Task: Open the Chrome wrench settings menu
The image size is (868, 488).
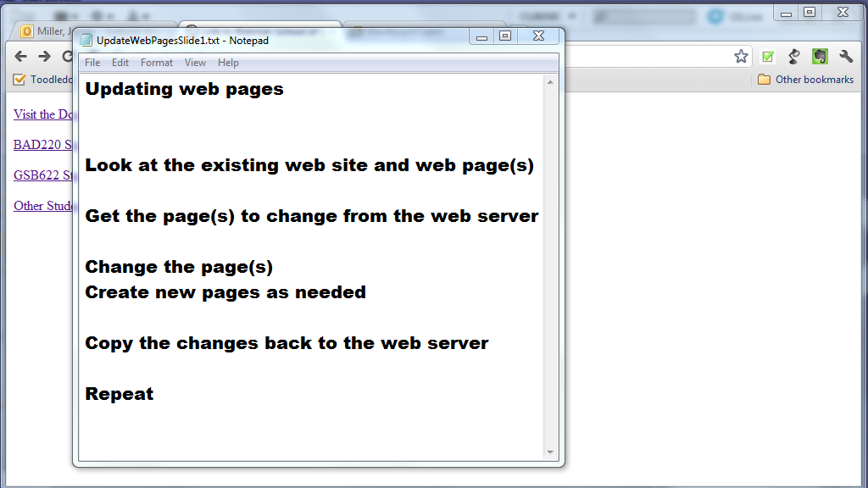Action: point(845,57)
